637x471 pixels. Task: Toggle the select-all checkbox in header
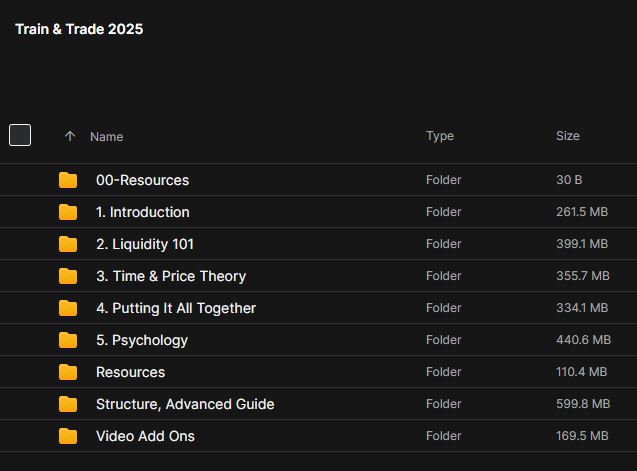(20, 135)
